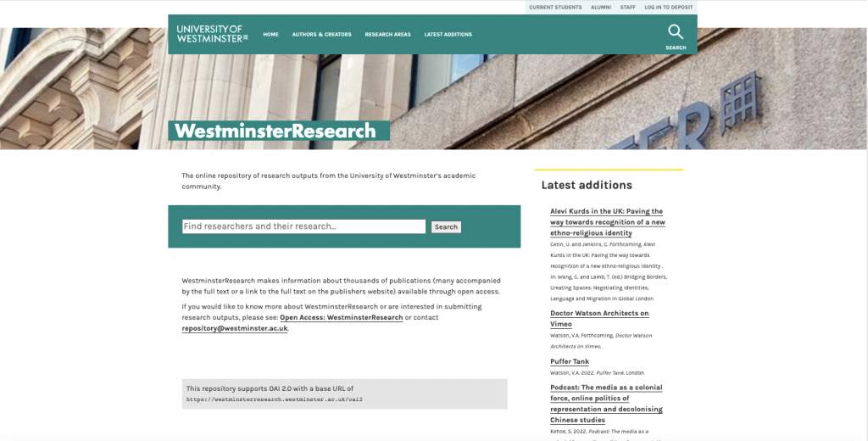
Task: Click the WestminsterResearch banner title
Action: click(x=275, y=131)
